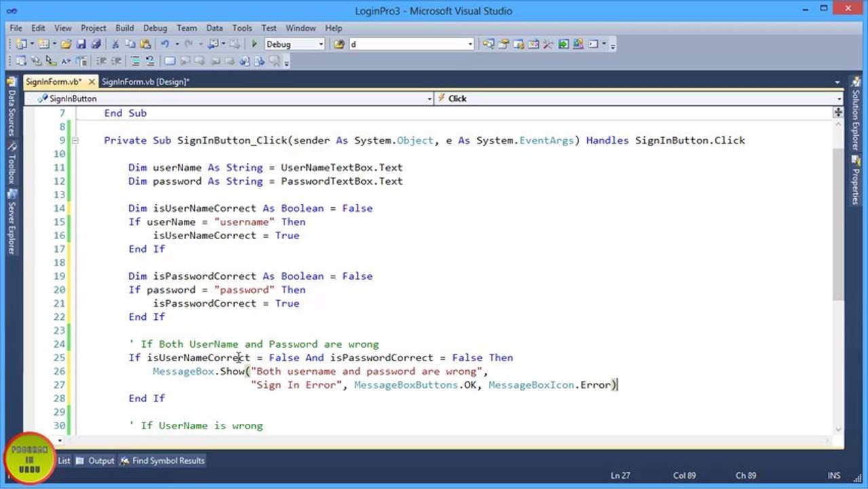Click the "Sign In Error" string on line 27
The image size is (868, 489).
[x=296, y=385]
